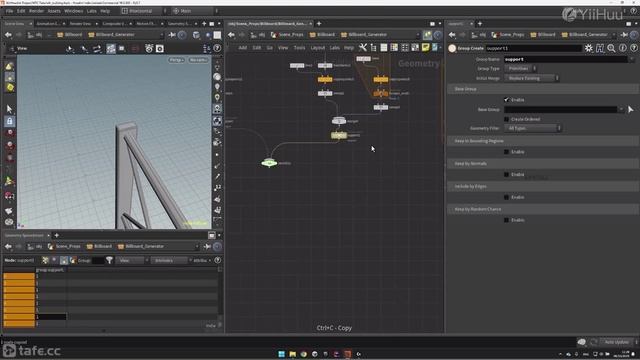Enable Include by Edges checkbox
640x360 pixels.
point(507,197)
